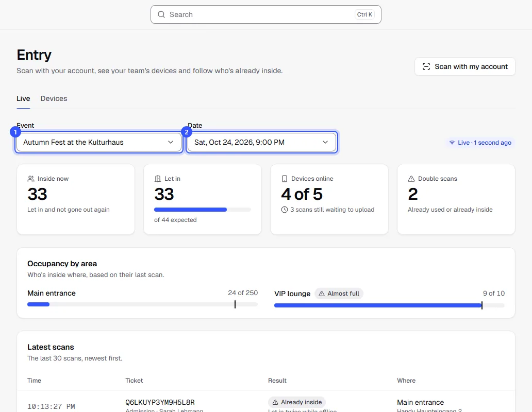Click the Time column header
This screenshot has width=532, height=412.
point(34,381)
